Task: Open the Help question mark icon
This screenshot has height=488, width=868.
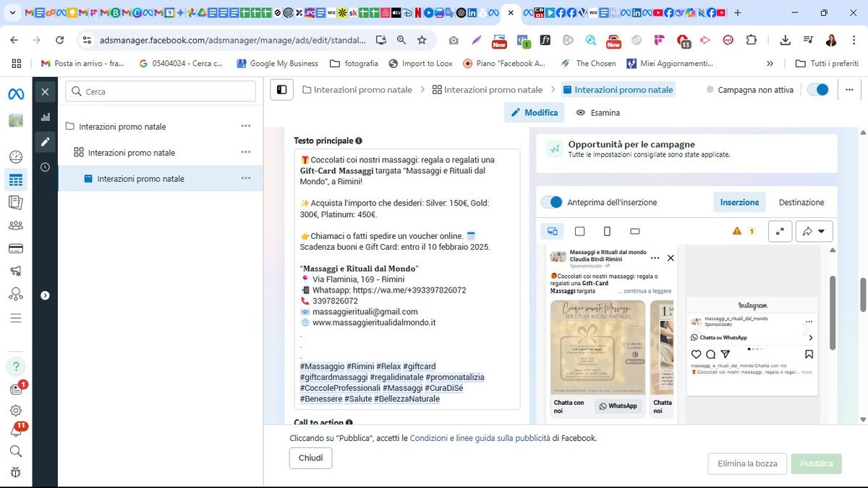Action: point(16,366)
